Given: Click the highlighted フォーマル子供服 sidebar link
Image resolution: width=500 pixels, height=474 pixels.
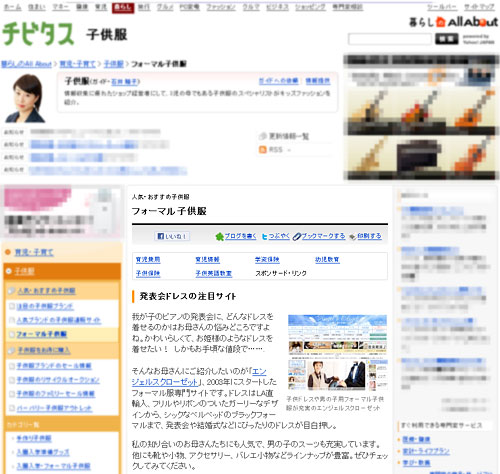Looking at the screenshot, I should tap(42, 334).
